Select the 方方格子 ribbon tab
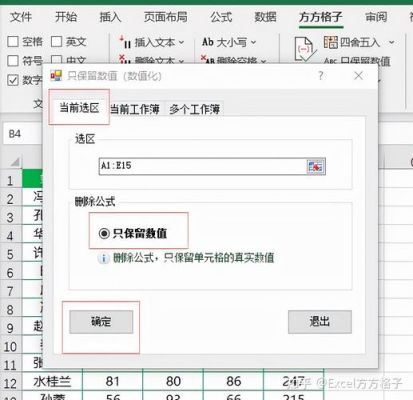The image size is (413, 400). [320, 17]
